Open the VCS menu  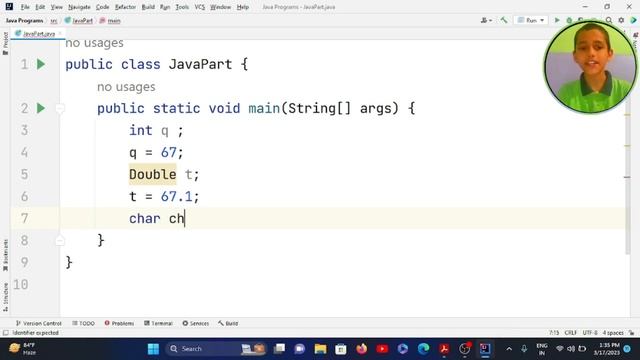[x=200, y=7]
